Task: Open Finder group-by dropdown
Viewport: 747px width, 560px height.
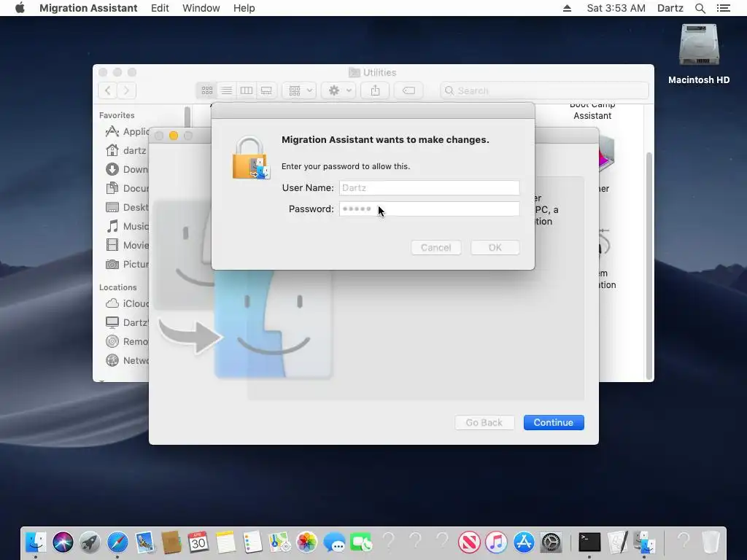Action: click(x=299, y=90)
